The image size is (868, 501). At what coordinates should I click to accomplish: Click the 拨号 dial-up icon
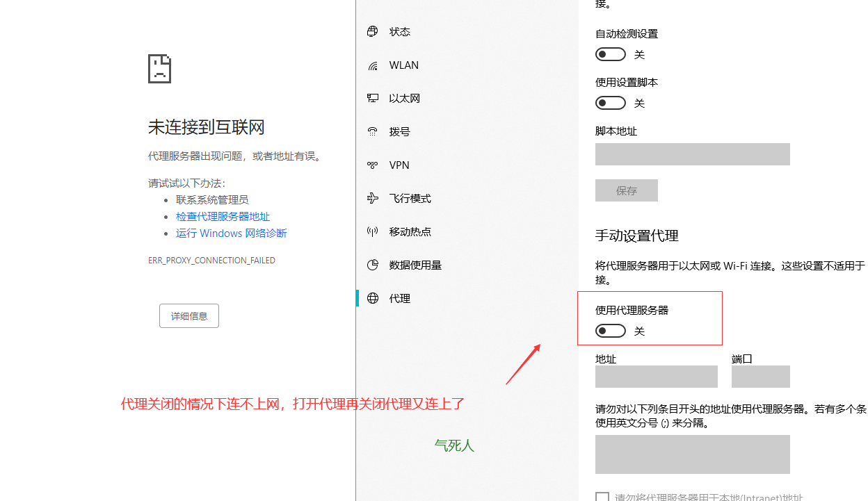(x=373, y=132)
